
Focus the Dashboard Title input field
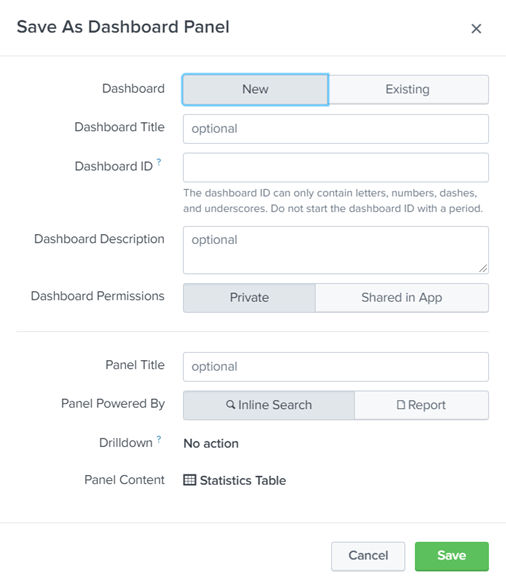click(336, 129)
